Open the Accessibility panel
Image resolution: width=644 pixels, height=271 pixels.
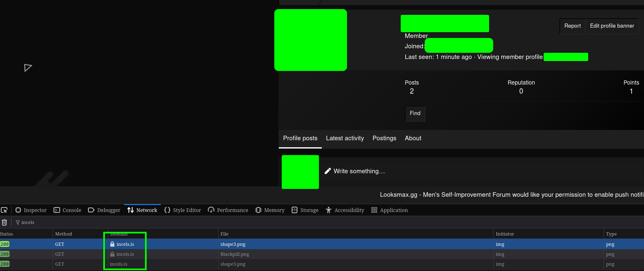click(345, 210)
